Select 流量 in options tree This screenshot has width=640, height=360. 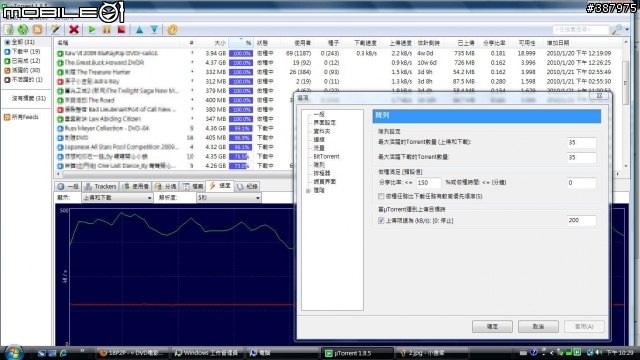pyautogui.click(x=319, y=148)
